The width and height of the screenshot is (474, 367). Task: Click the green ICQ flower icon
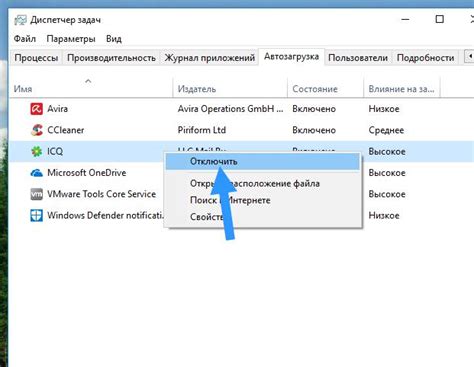tap(36, 151)
